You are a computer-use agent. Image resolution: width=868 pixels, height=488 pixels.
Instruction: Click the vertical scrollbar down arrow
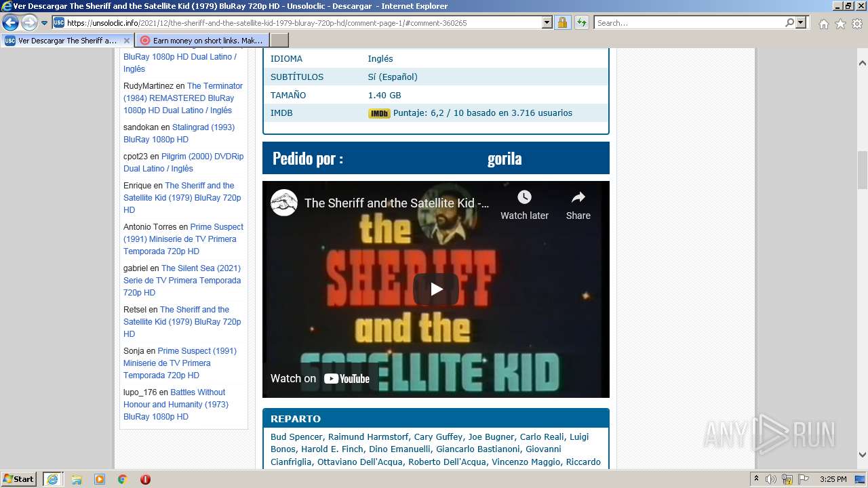point(863,455)
